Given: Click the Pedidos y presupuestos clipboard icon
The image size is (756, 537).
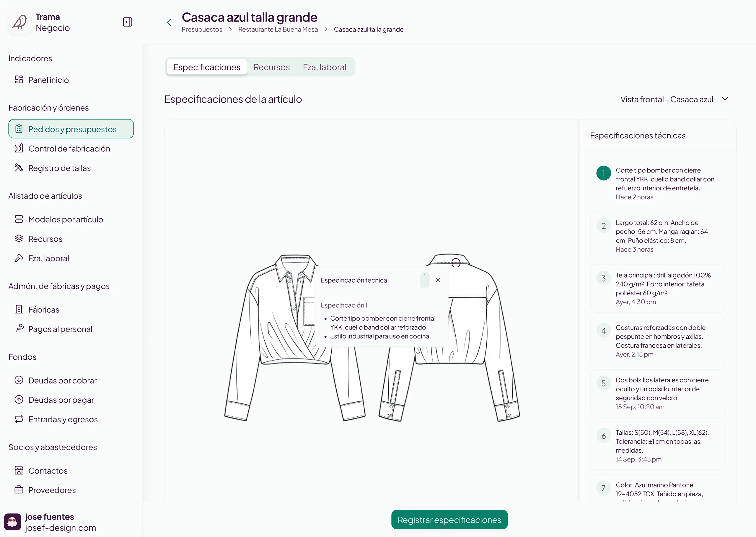Looking at the screenshot, I should point(19,129).
